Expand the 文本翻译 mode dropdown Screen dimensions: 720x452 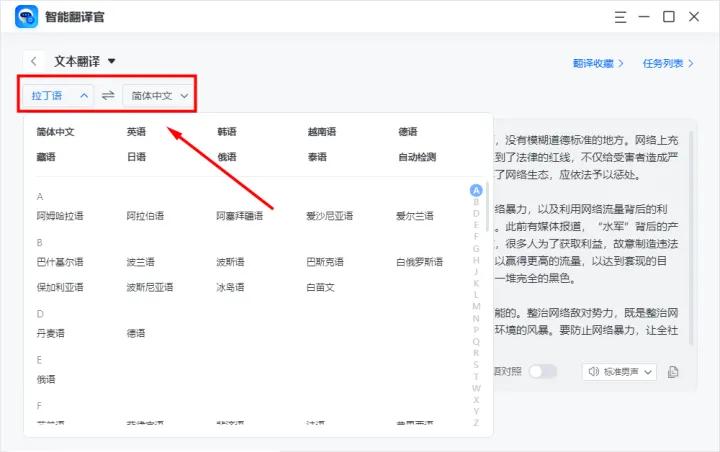[84, 61]
